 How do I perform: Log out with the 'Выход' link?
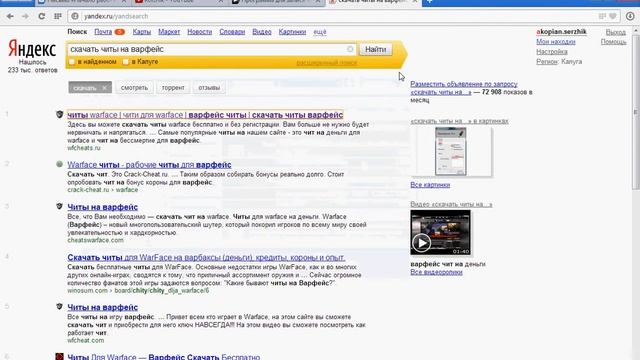pos(616,32)
